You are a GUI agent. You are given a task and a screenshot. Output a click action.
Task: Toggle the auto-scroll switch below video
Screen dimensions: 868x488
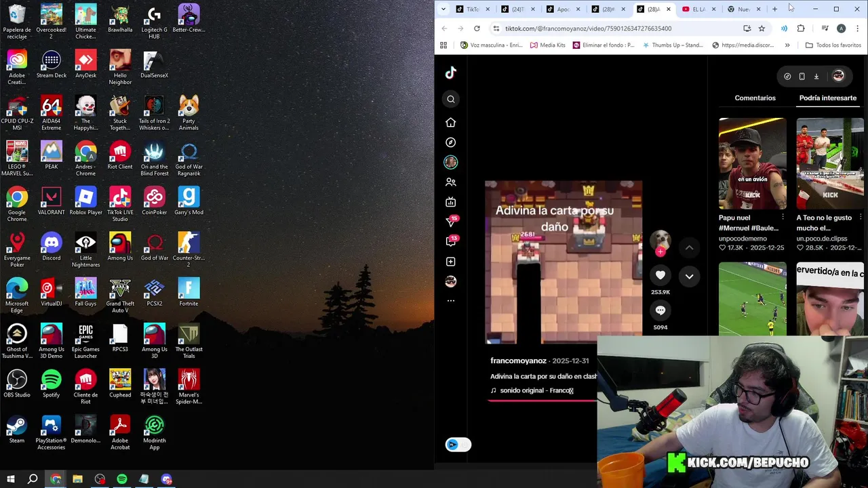458,445
